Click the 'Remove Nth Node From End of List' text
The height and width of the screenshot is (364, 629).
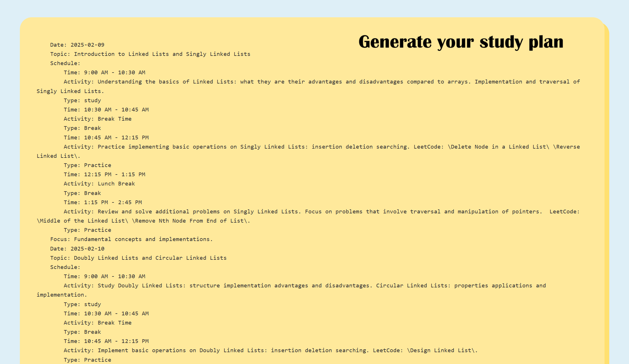(190, 221)
